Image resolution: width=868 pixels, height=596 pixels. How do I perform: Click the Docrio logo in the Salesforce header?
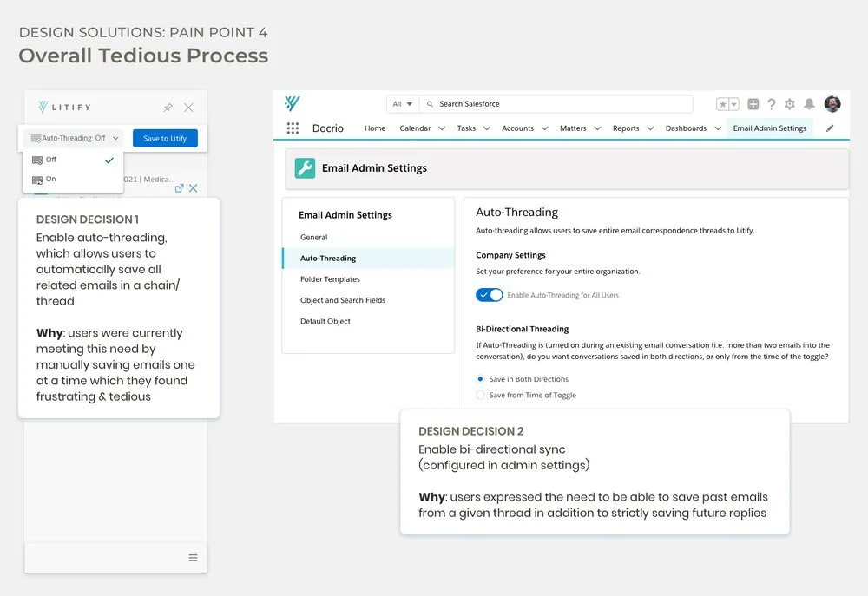click(292, 103)
